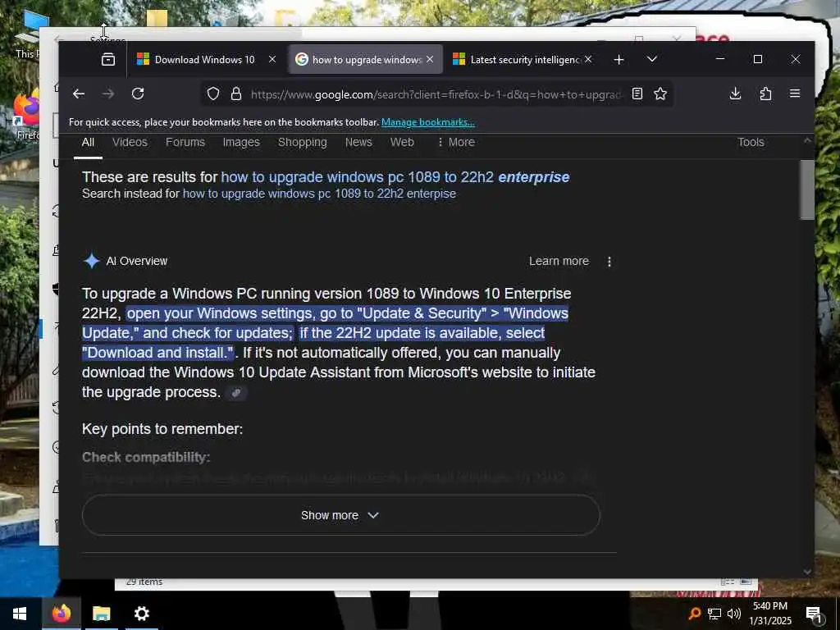Image resolution: width=840 pixels, height=630 pixels.
Task: Click the page vertical scrollbar thumb
Action: (807, 189)
